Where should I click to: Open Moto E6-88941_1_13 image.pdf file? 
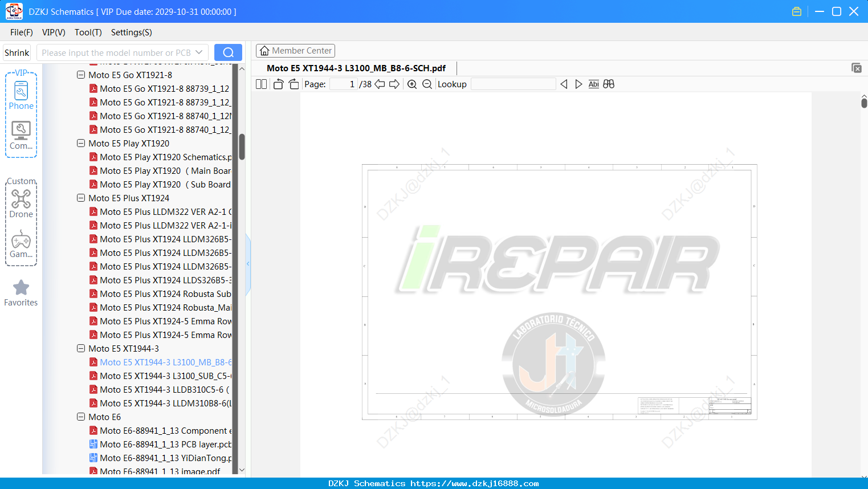point(160,471)
